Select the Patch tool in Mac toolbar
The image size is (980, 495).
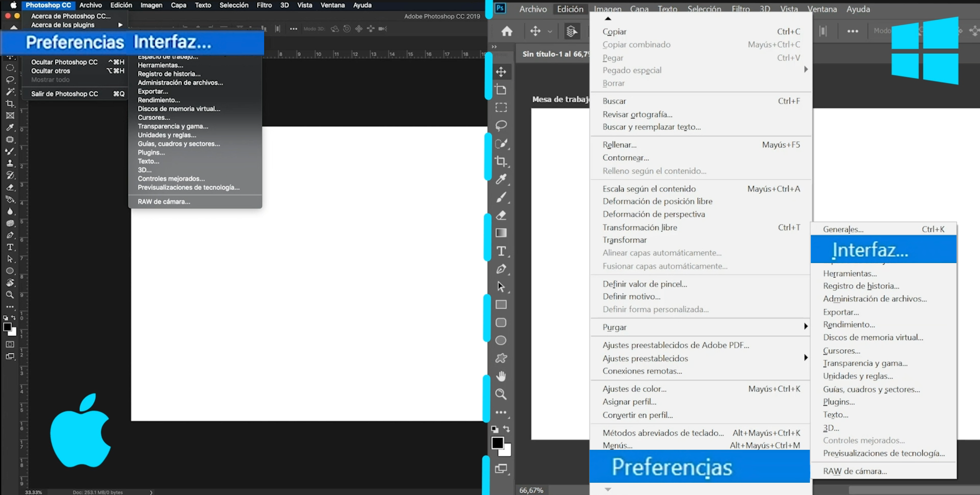coord(10,139)
